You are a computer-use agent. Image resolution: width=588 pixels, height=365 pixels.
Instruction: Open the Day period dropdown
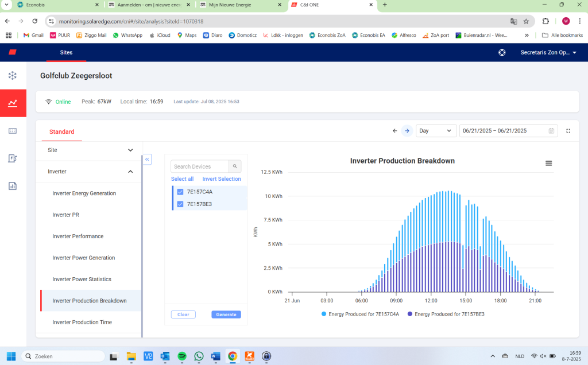(x=436, y=131)
